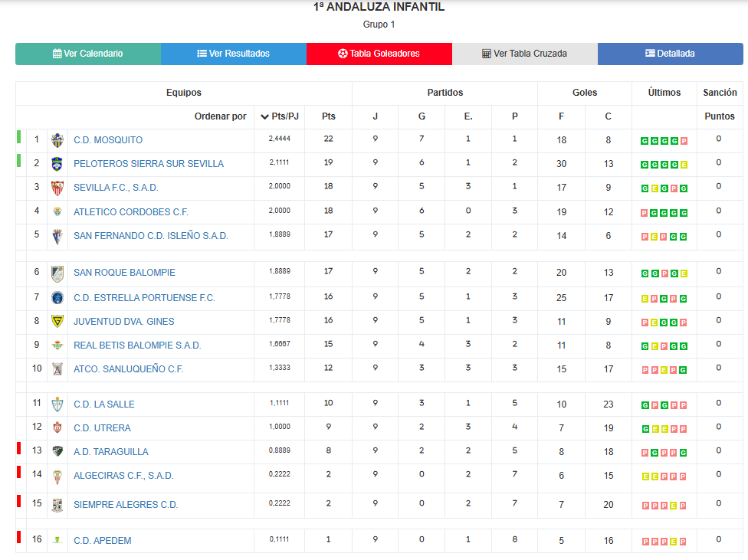The image size is (748, 560).
Task: Click the Peloteros Sierra Sur Sevilla crest
Action: pos(57,164)
